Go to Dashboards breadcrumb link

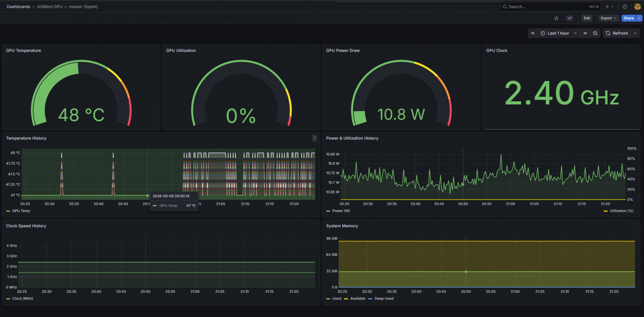pyautogui.click(x=19, y=7)
